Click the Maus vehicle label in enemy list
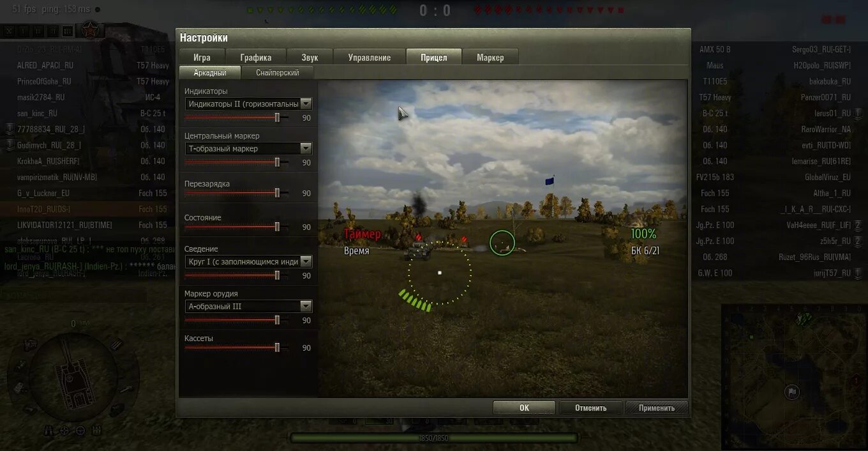Screen dimensions: 868x451 point(715,65)
